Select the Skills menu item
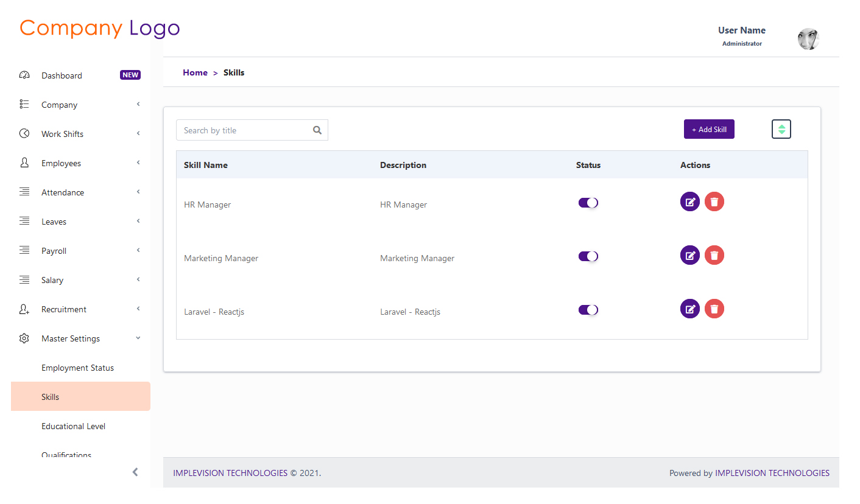 (x=80, y=396)
